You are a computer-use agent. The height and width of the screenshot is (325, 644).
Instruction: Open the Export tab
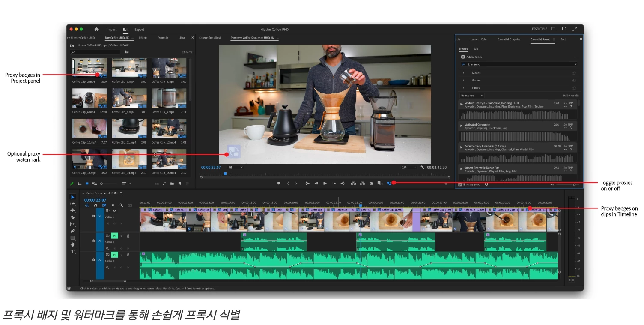click(139, 30)
